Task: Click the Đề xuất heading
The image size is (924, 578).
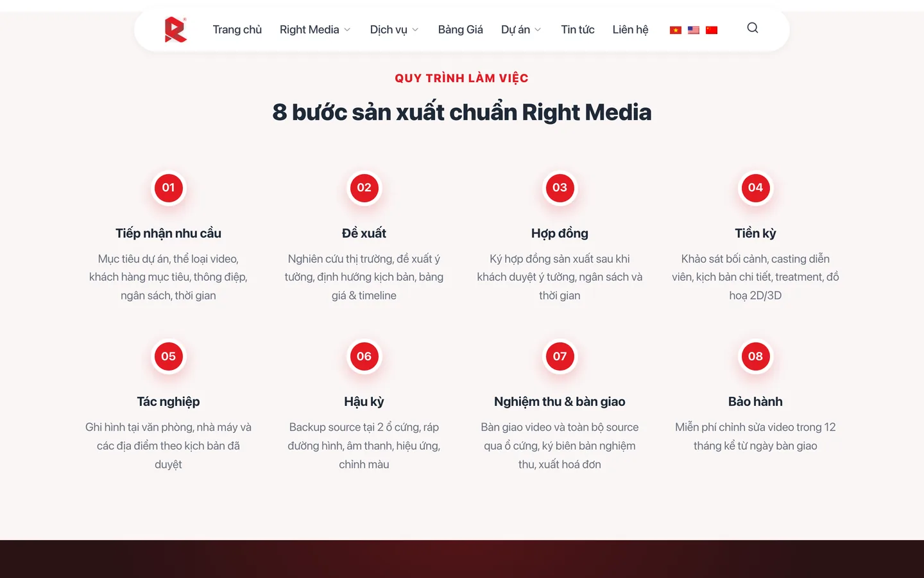Action: (x=364, y=233)
